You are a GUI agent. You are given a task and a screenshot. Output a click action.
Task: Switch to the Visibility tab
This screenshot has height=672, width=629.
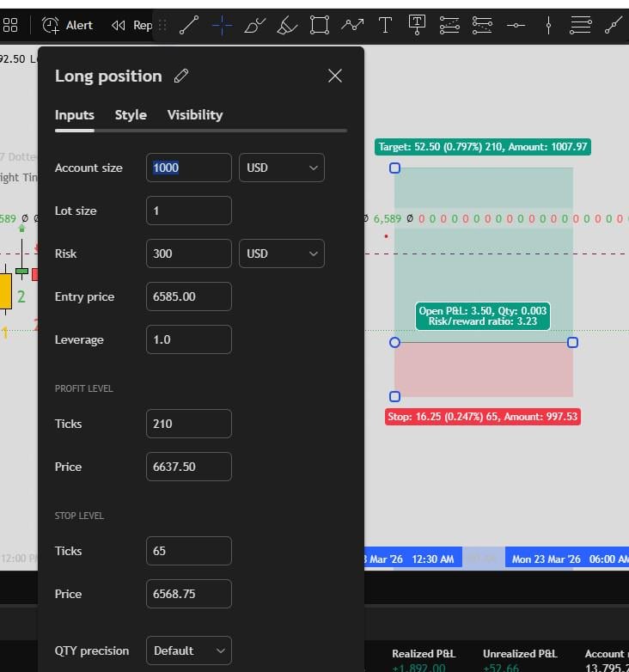(x=195, y=115)
